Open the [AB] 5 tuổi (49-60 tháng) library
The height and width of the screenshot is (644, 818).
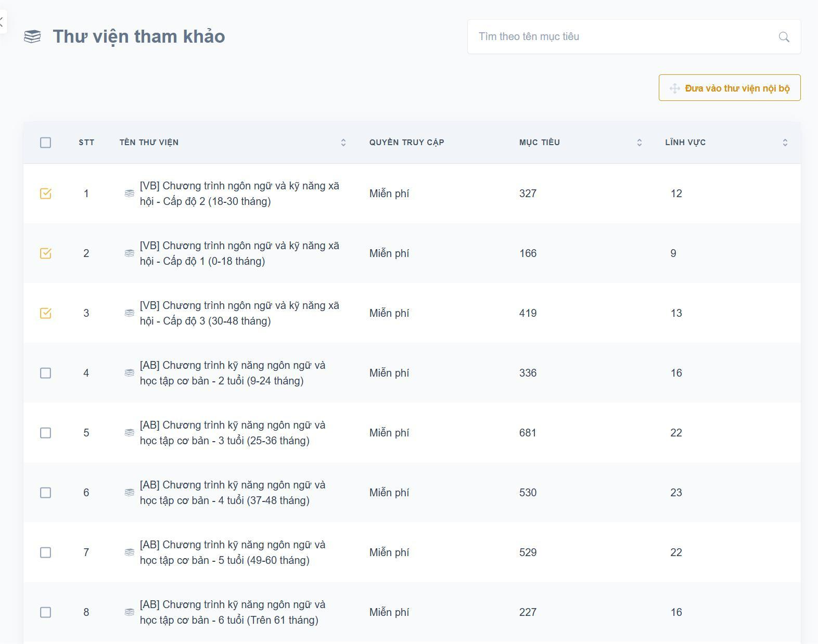[x=232, y=552]
